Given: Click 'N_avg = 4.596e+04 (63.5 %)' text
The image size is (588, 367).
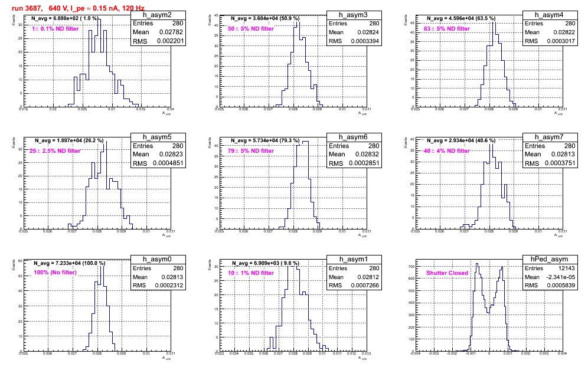Looking at the screenshot, I should pos(461,18).
